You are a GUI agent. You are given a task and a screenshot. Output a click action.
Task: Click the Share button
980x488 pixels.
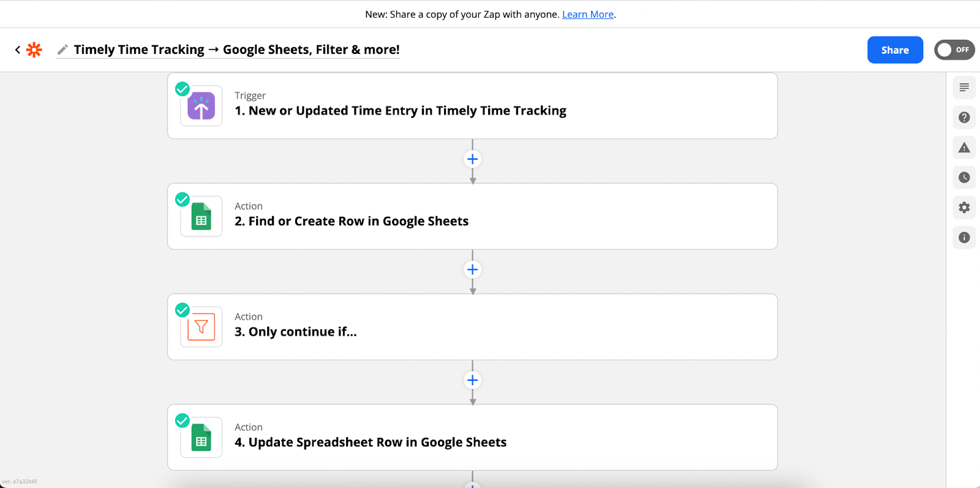895,50
